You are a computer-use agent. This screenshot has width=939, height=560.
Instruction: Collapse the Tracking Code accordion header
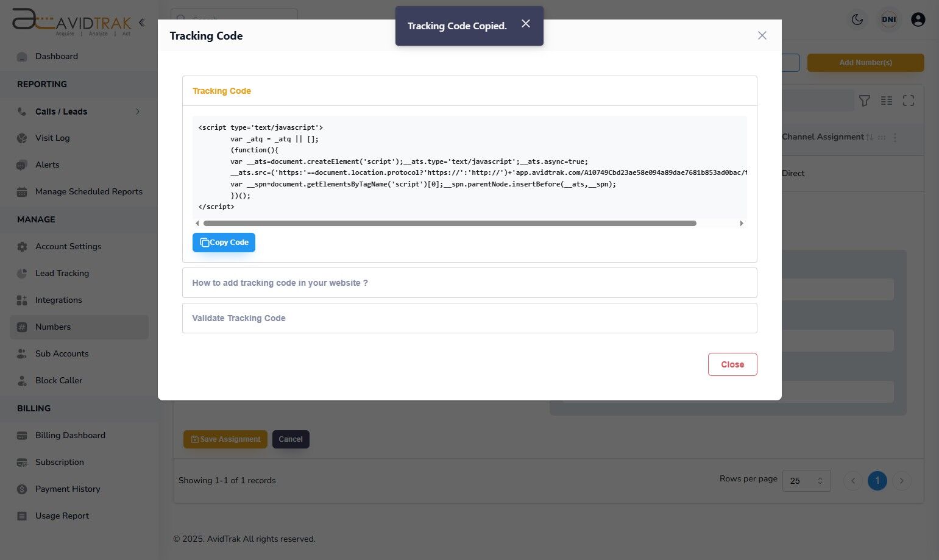coord(469,91)
